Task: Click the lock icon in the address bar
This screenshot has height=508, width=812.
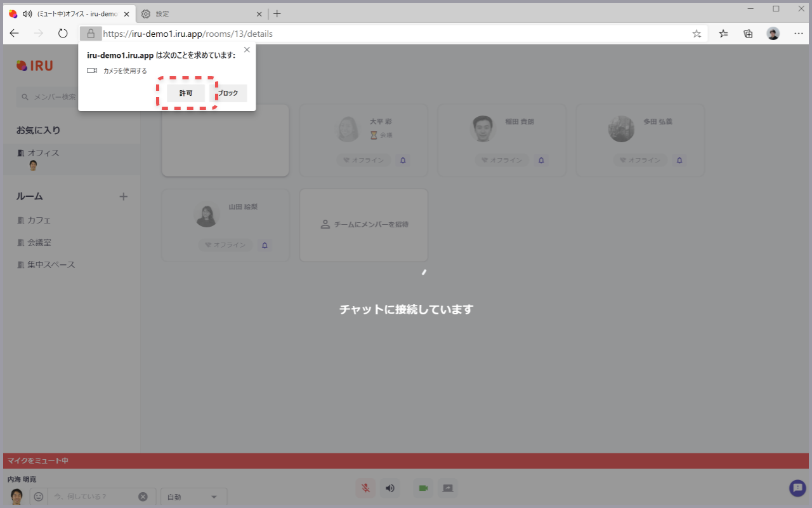Action: [91, 34]
